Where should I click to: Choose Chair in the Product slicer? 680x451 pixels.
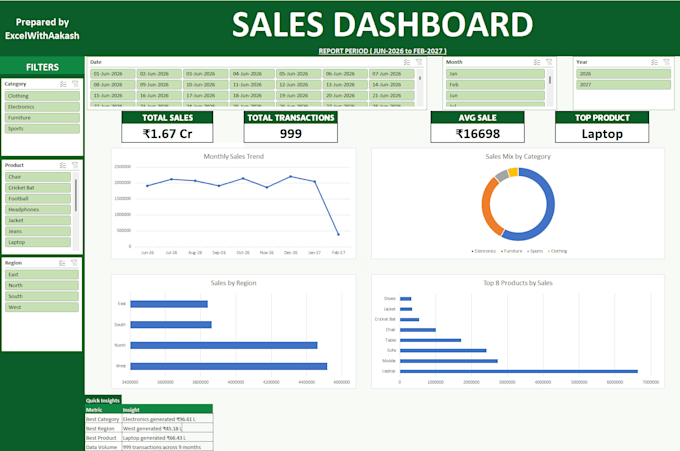pos(38,177)
